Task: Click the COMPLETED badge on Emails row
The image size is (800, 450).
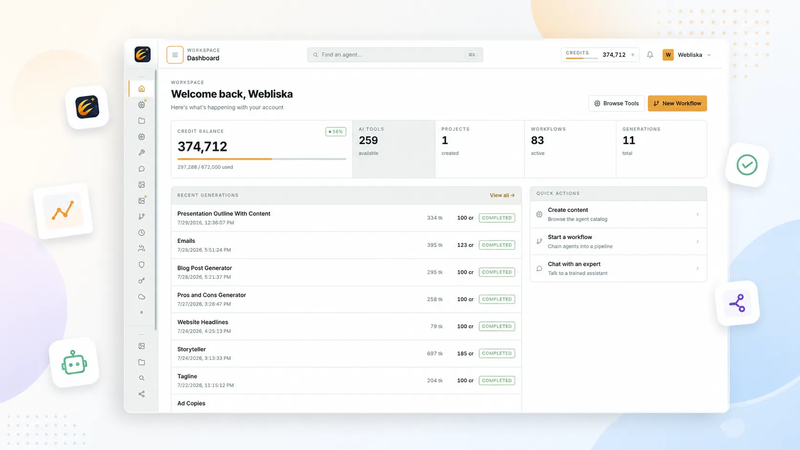Action: [497, 245]
